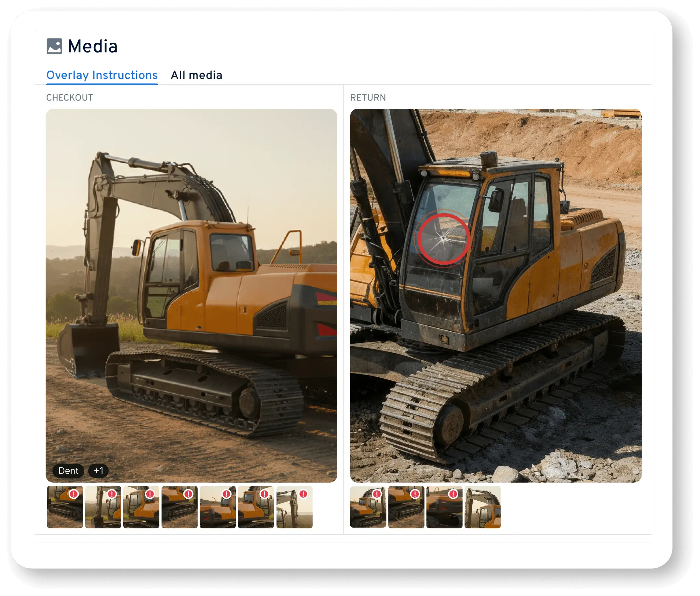The width and height of the screenshot is (700, 596).
Task: Click alert icon on third return thumbnail
Action: 453,493
